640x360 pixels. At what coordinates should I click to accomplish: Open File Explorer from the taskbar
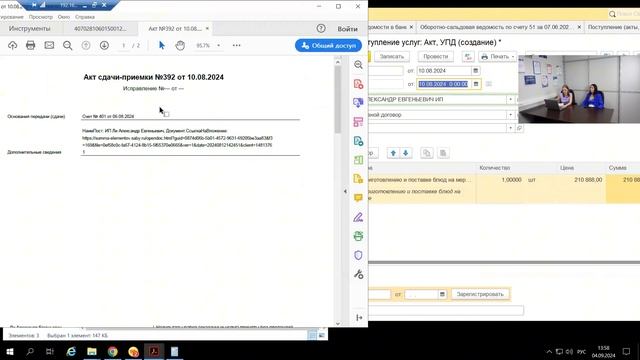[x=92, y=351]
